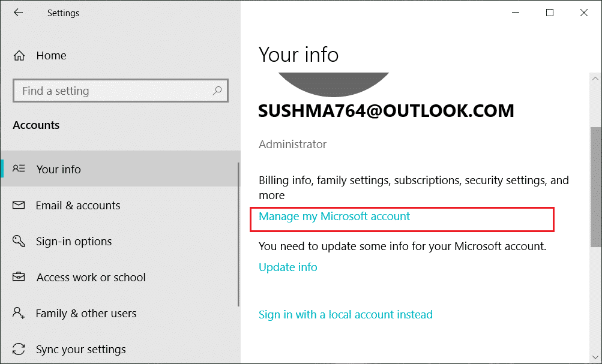Click the back arrow in Settings title bar
The image size is (602, 364).
[18, 13]
